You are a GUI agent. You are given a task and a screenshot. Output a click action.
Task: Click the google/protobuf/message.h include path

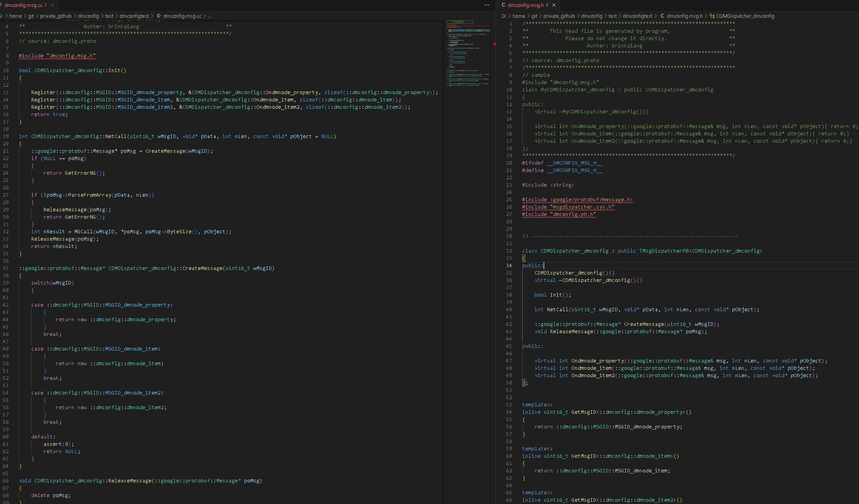coord(591,200)
